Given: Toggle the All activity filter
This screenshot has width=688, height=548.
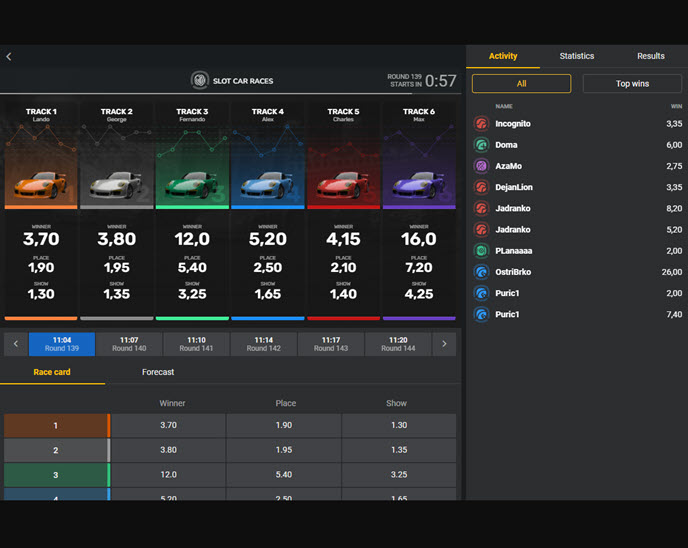Looking at the screenshot, I should 521,84.
